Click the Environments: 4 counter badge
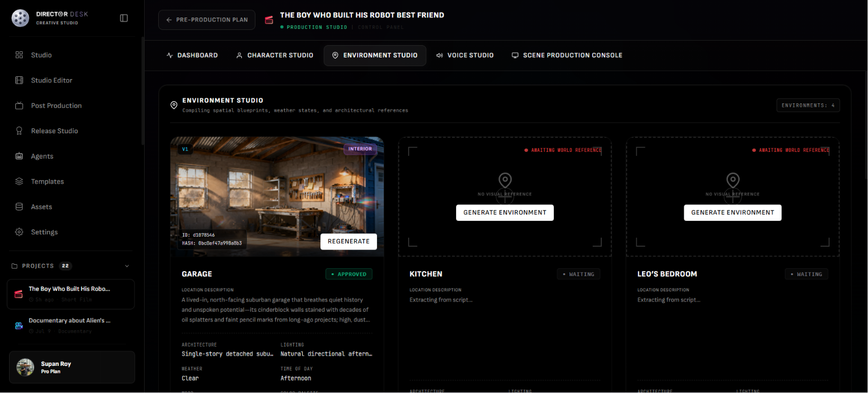The height and width of the screenshot is (393, 868). coord(808,105)
